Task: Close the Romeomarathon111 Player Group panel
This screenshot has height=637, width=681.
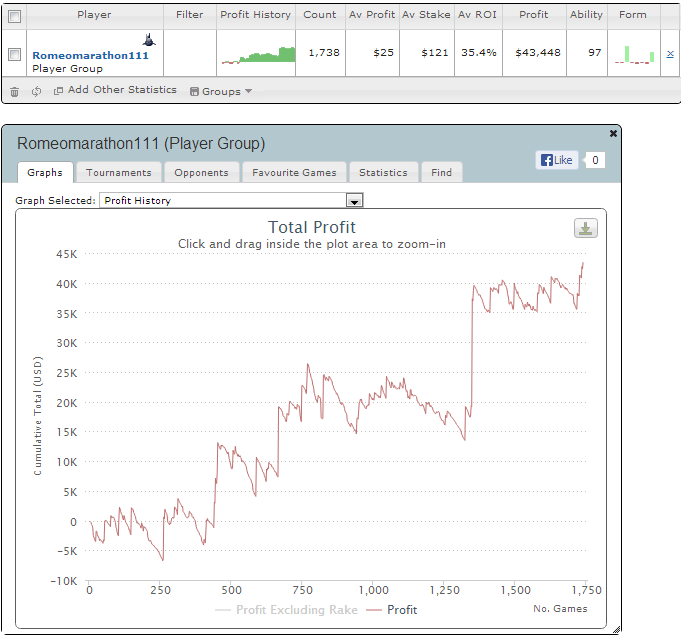Action: click(x=613, y=133)
